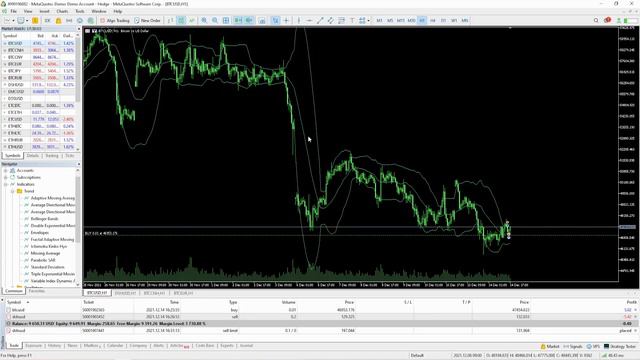640x360 pixels.
Task: Select the equidistant channel tool
Action: tap(331, 20)
